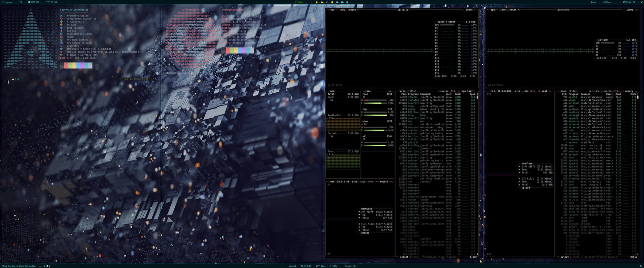Cycle the preset in Ryzen btop CPU box

click(352, 10)
